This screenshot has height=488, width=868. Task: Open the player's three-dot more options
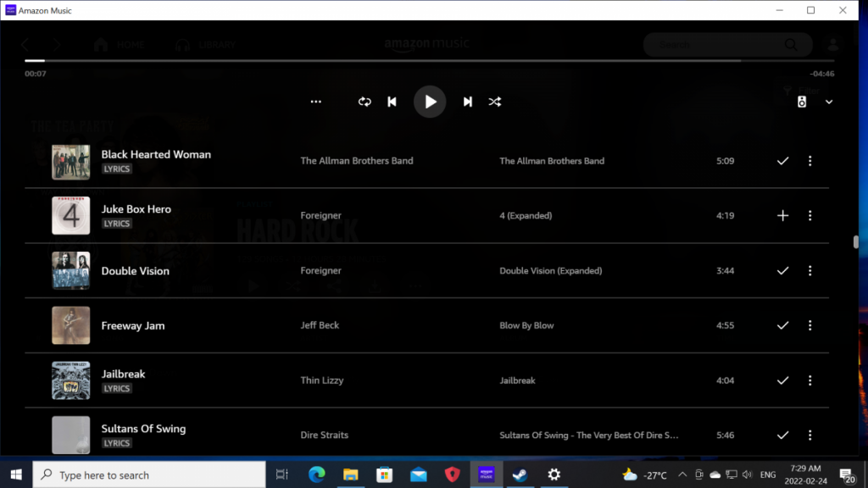pyautogui.click(x=315, y=102)
